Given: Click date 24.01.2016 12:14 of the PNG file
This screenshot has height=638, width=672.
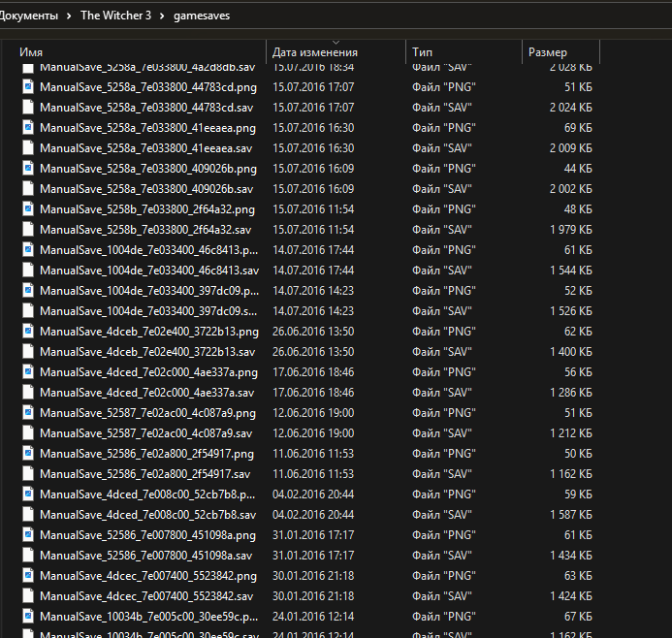Looking at the screenshot, I should pos(313,616).
